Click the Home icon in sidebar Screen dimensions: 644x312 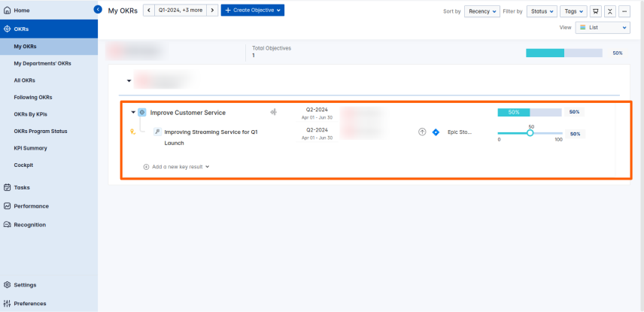click(7, 11)
